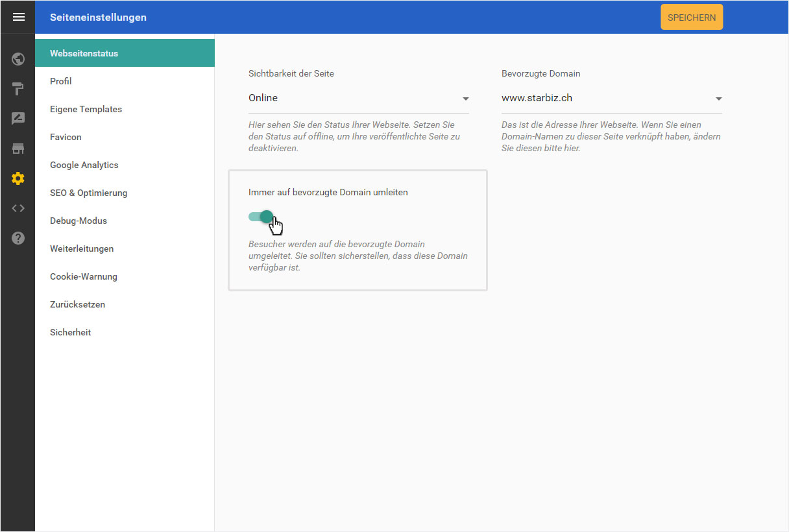
Task: Open the edit content pencil icon
Action: point(18,119)
